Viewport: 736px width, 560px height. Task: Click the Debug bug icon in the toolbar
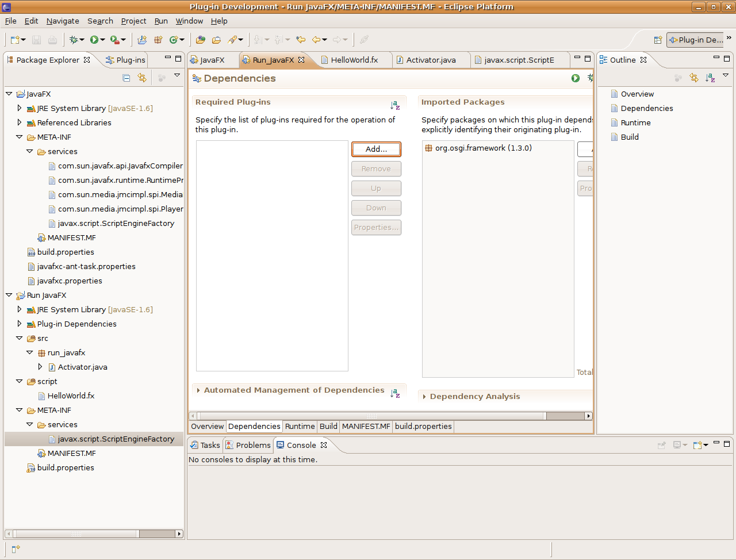pyautogui.click(x=74, y=40)
